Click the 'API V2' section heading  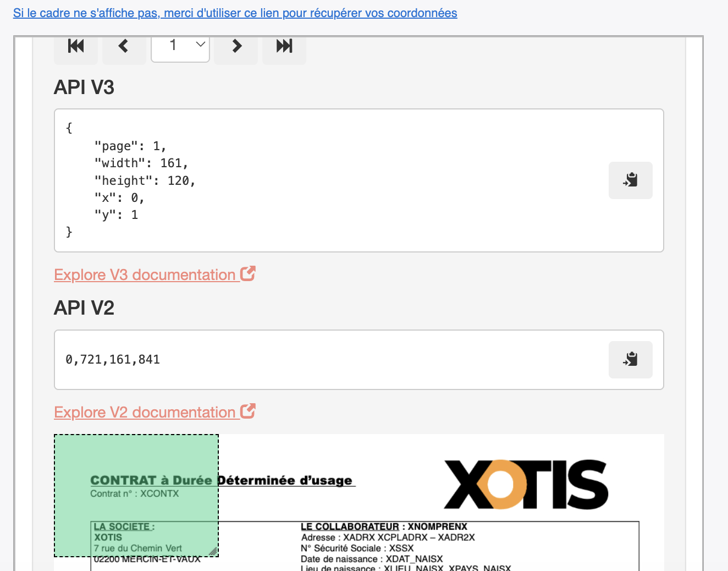pos(84,308)
